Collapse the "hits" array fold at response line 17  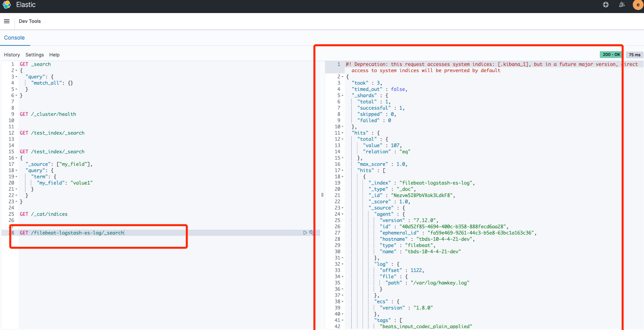(342, 171)
